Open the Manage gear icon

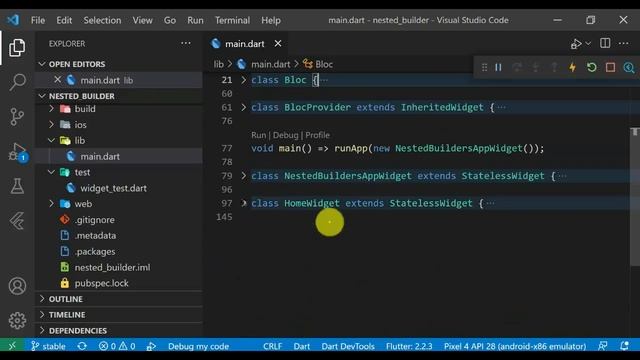click(x=17, y=320)
